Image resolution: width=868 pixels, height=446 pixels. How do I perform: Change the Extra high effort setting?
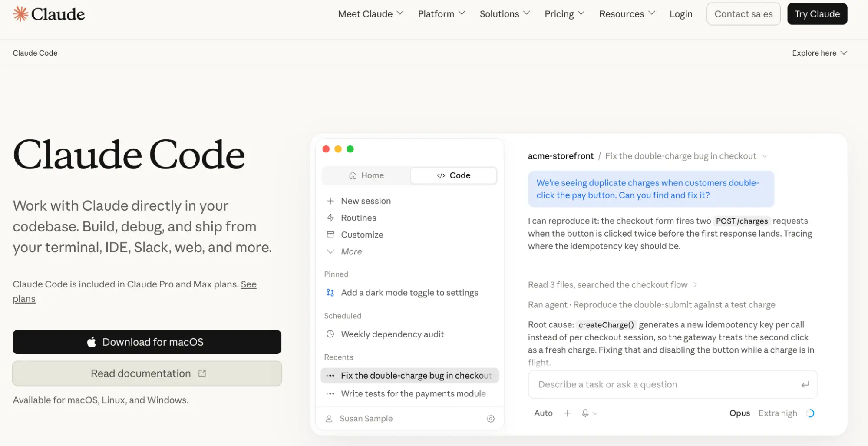pos(778,413)
